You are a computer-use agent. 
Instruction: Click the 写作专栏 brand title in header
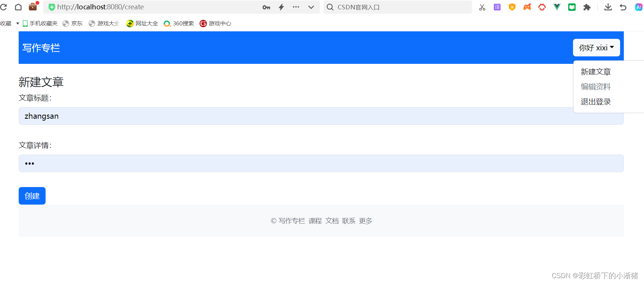click(x=41, y=48)
